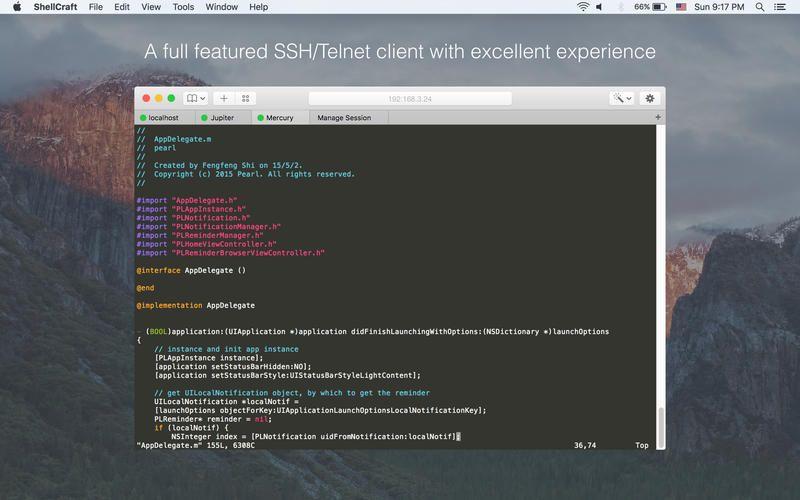Open the magic wand tools dropdown
This screenshot has height=500, width=800.
622,98
